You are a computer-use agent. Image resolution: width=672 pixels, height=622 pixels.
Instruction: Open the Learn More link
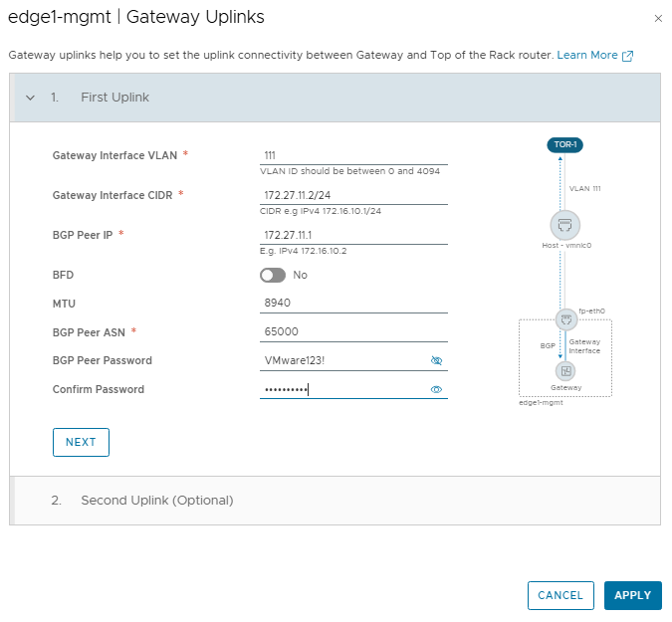pyautogui.click(x=587, y=56)
